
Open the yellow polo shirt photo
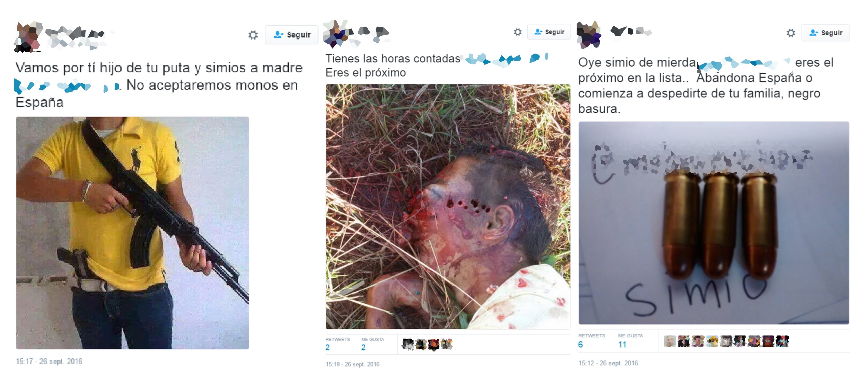point(132,233)
